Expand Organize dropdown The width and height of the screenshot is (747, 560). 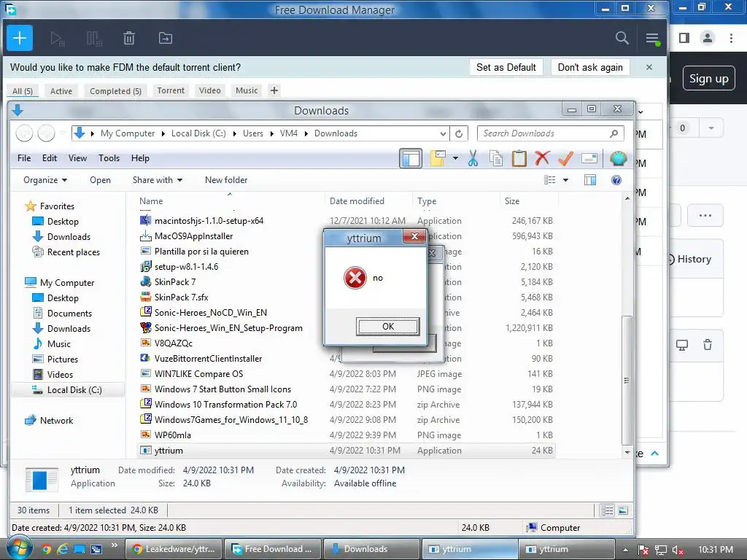tap(45, 180)
